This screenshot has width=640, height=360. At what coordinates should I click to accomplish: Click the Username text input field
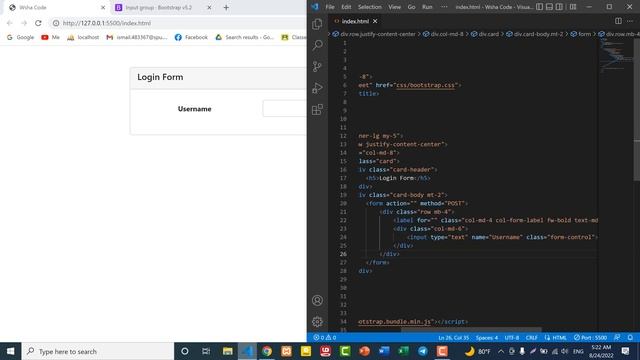pos(284,109)
